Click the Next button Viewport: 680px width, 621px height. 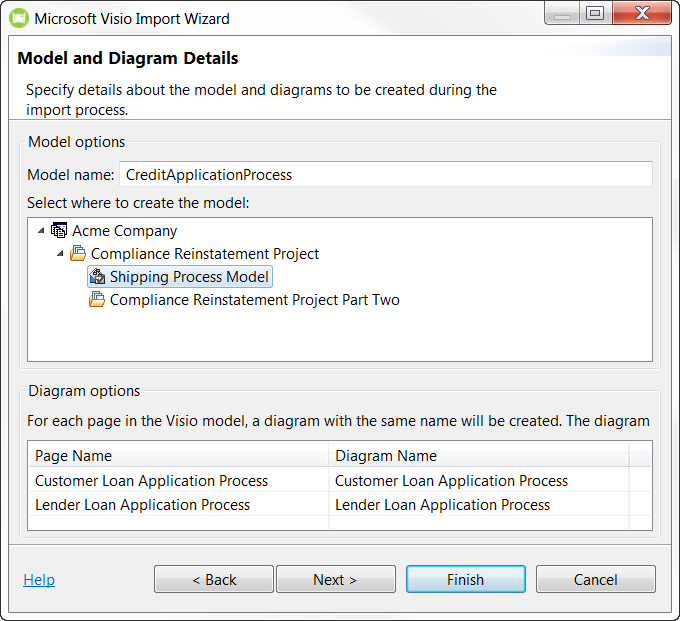click(x=336, y=579)
